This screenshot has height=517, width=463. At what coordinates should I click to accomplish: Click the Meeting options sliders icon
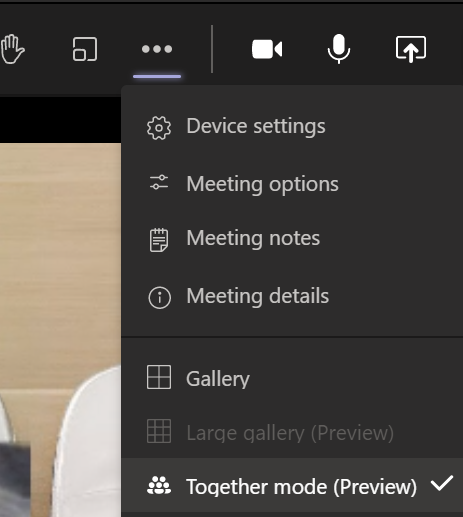(159, 182)
